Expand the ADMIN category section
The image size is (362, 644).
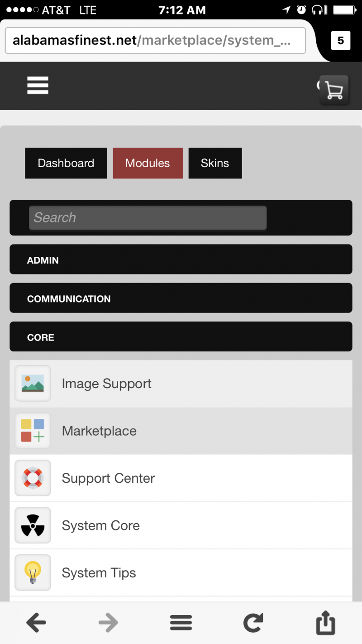click(181, 260)
